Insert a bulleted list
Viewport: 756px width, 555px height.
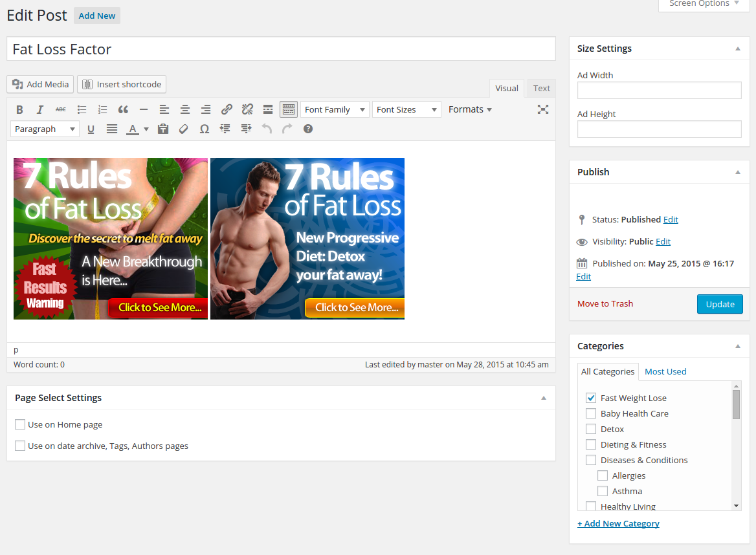click(x=82, y=110)
